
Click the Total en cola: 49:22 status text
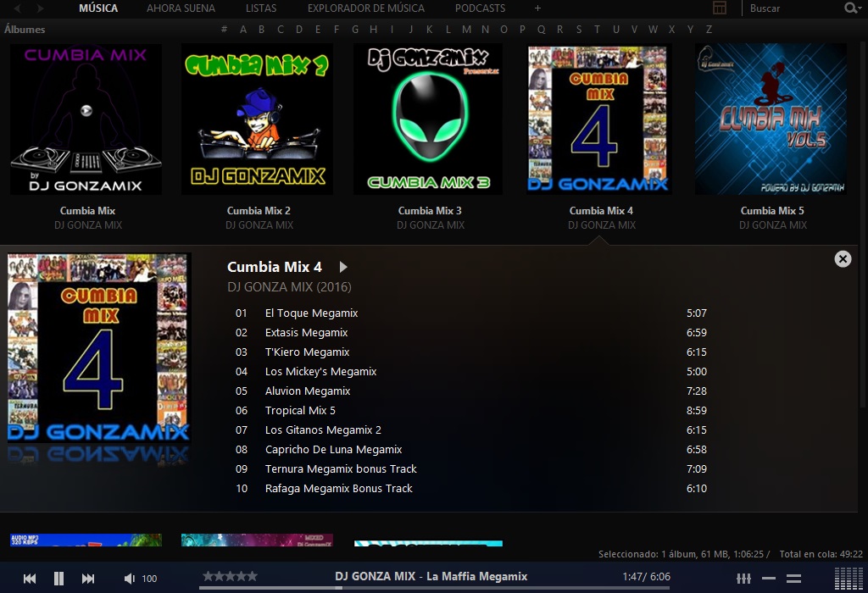821,554
